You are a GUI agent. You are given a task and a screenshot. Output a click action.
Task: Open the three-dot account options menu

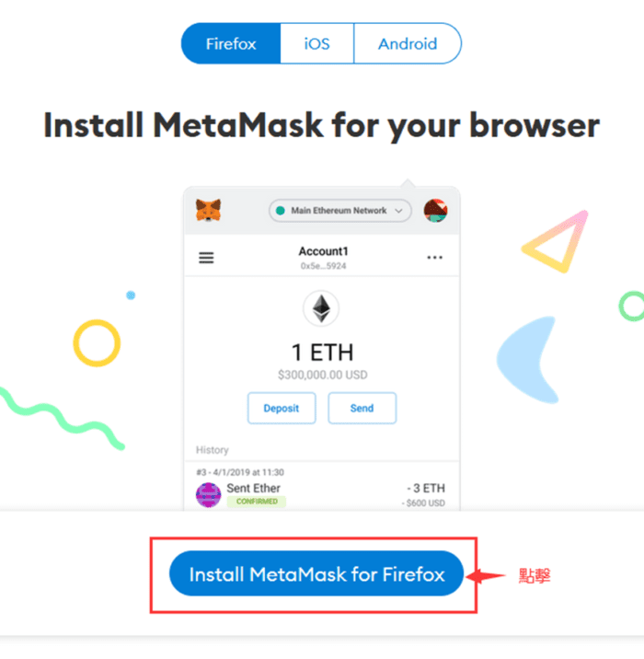435,257
